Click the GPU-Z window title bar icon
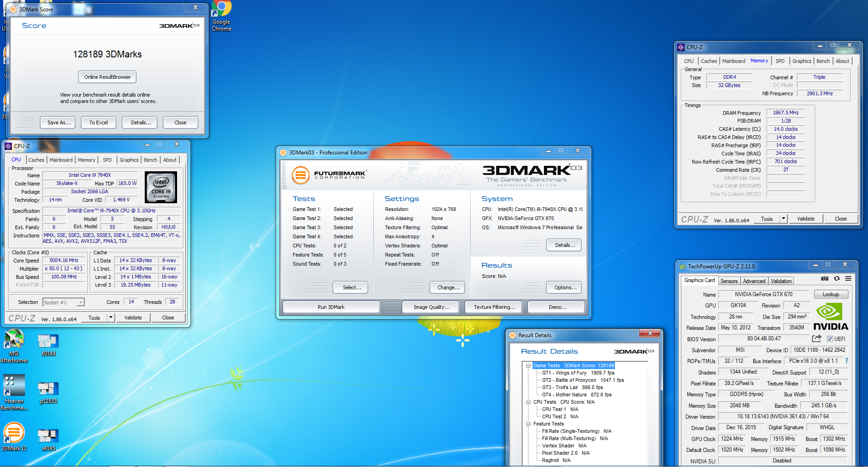 (682, 267)
